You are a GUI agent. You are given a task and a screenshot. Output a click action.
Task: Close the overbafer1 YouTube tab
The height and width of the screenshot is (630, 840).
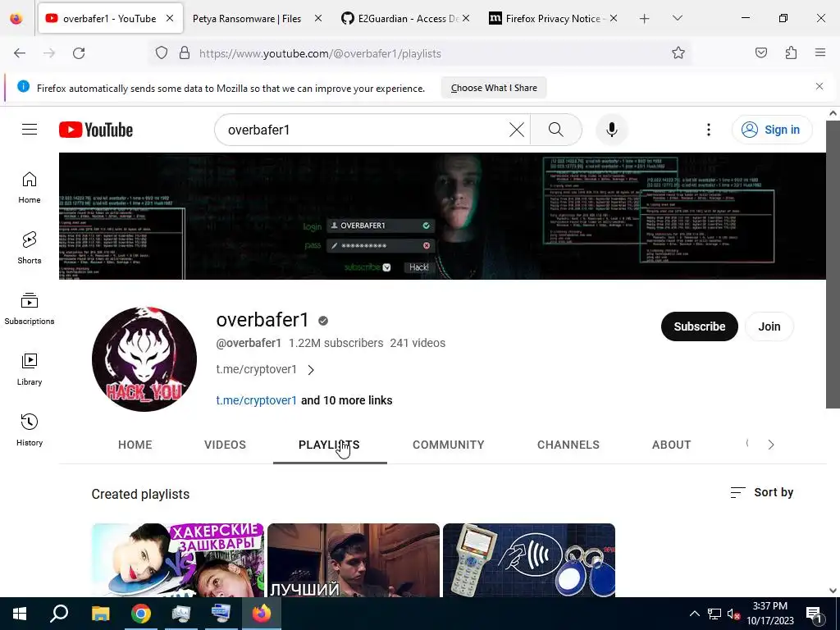(x=170, y=18)
